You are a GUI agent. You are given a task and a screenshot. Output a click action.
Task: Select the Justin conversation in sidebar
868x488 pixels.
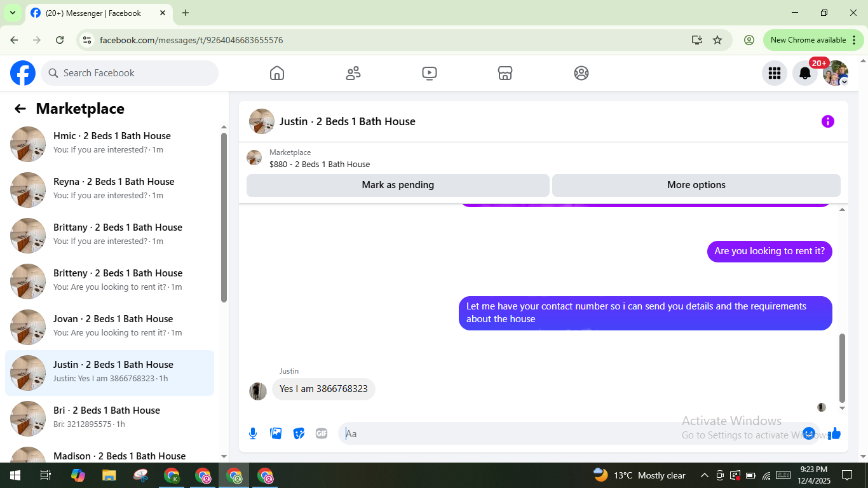point(109,373)
